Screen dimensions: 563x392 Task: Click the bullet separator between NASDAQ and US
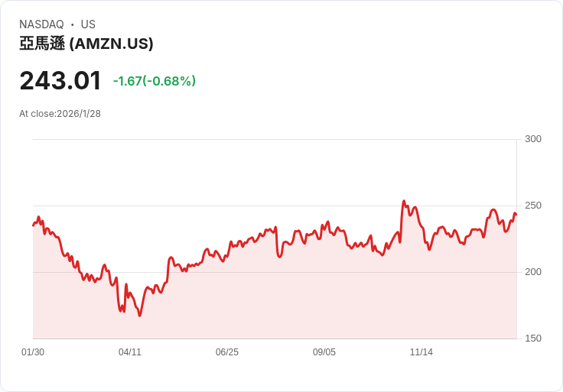73,24
